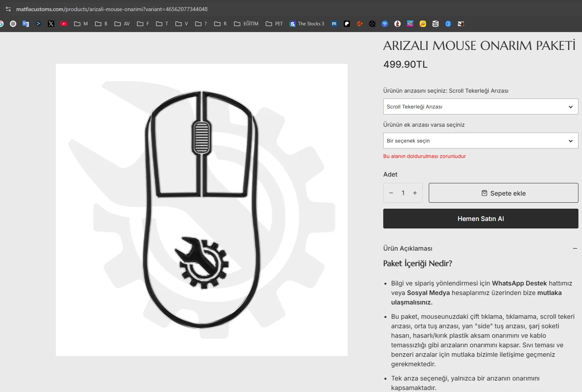582x392 pixels.
Task: Click the blue "m" bookmark icon
Action: pos(334,24)
